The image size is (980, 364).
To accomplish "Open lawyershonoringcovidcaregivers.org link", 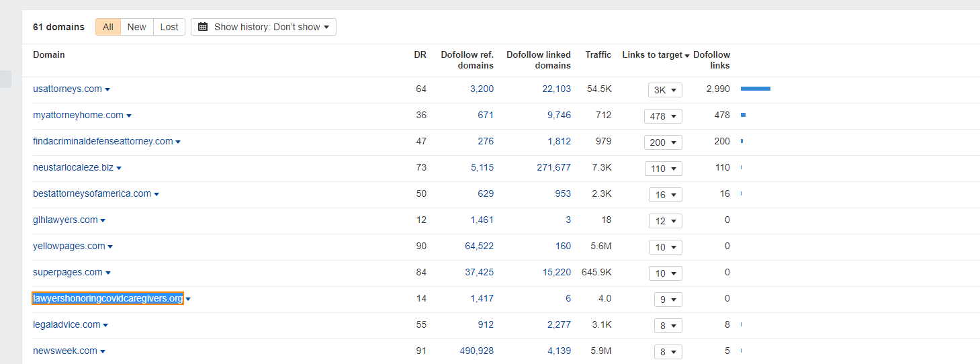I will [107, 298].
